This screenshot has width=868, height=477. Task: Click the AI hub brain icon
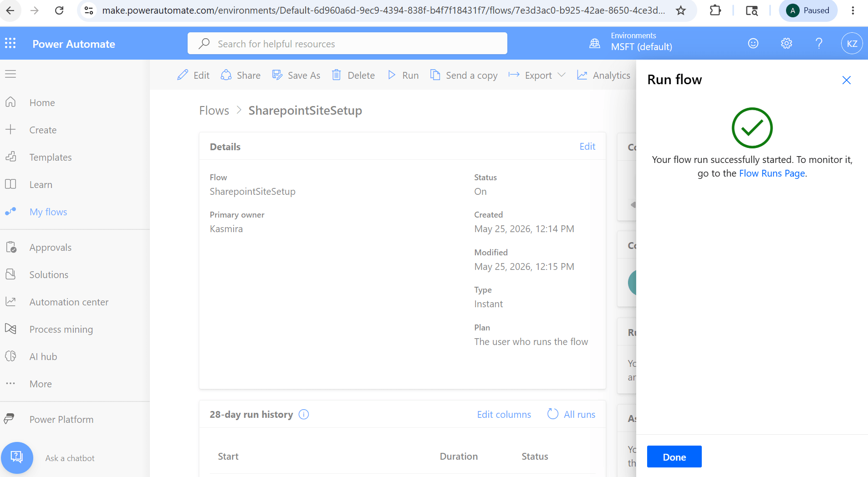(10, 356)
